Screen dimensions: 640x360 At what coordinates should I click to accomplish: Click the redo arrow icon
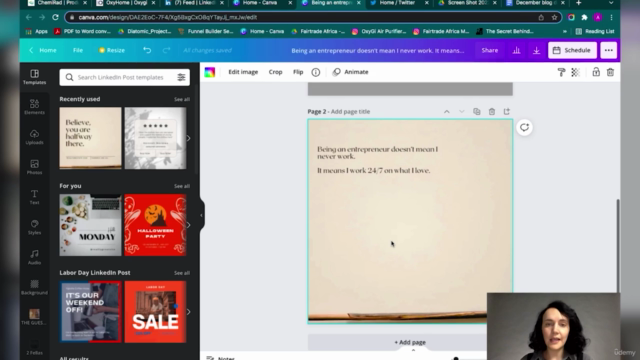[x=166, y=50]
